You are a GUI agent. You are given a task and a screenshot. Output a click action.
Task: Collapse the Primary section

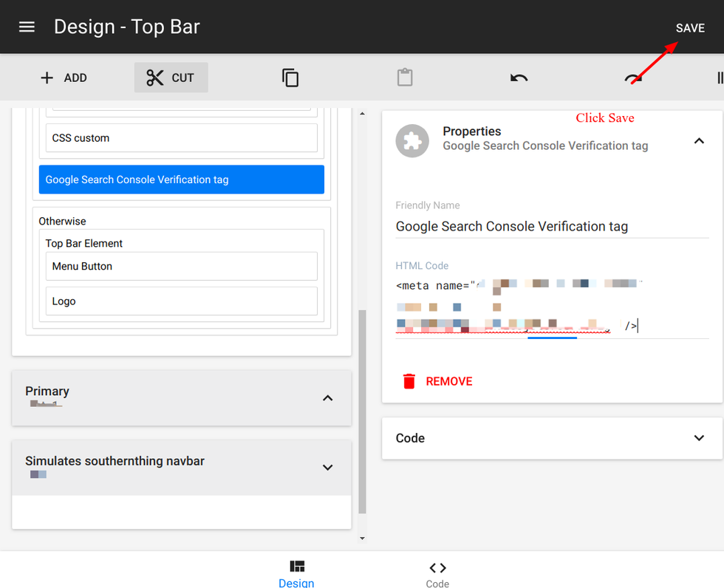tap(328, 398)
